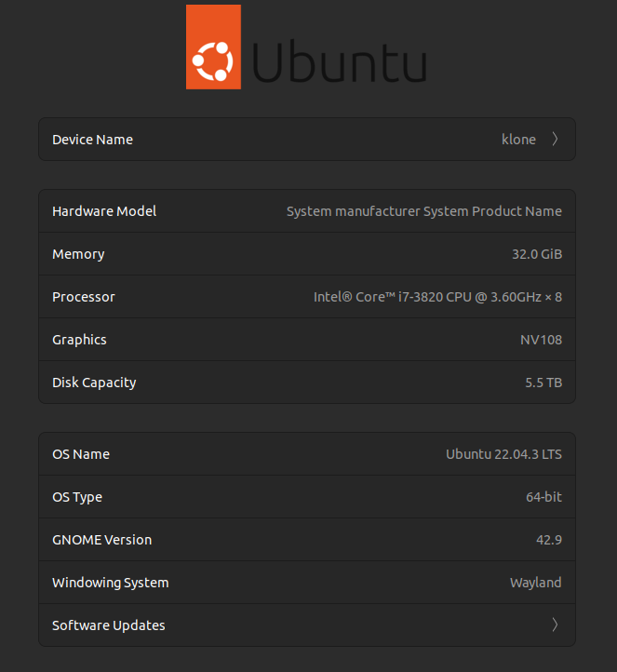The image size is (617, 672).
Task: Click the Wayland windowing system value
Action: coord(535,583)
